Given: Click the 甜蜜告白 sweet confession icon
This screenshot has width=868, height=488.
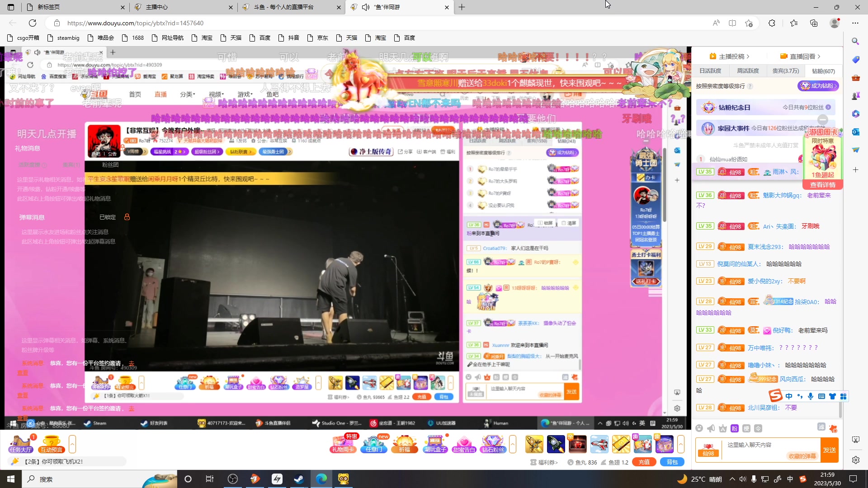Looking at the screenshot, I should click(x=464, y=444).
